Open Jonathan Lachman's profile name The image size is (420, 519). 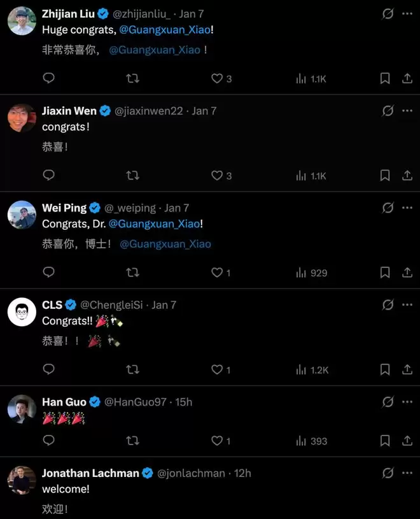(90, 473)
